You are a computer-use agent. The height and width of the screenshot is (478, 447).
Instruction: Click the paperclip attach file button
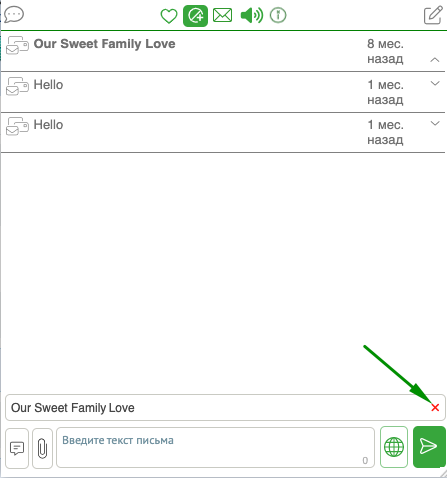click(42, 448)
